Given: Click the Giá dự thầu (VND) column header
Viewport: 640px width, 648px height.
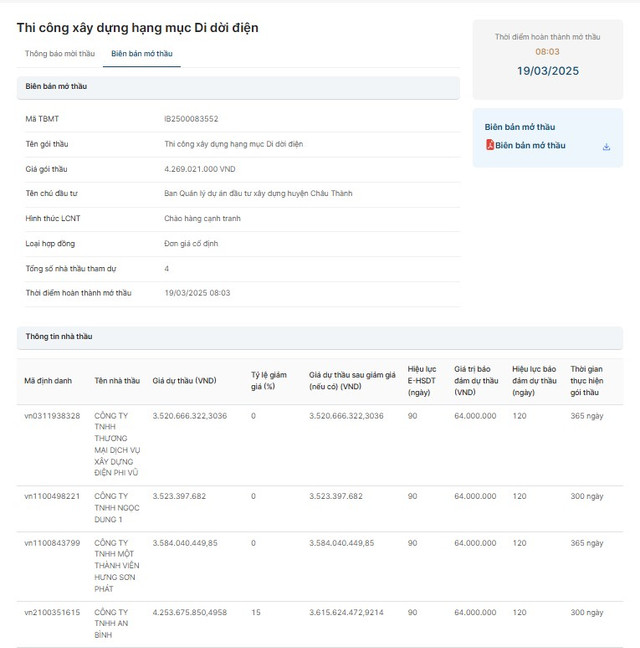Looking at the screenshot, I should (x=184, y=381).
